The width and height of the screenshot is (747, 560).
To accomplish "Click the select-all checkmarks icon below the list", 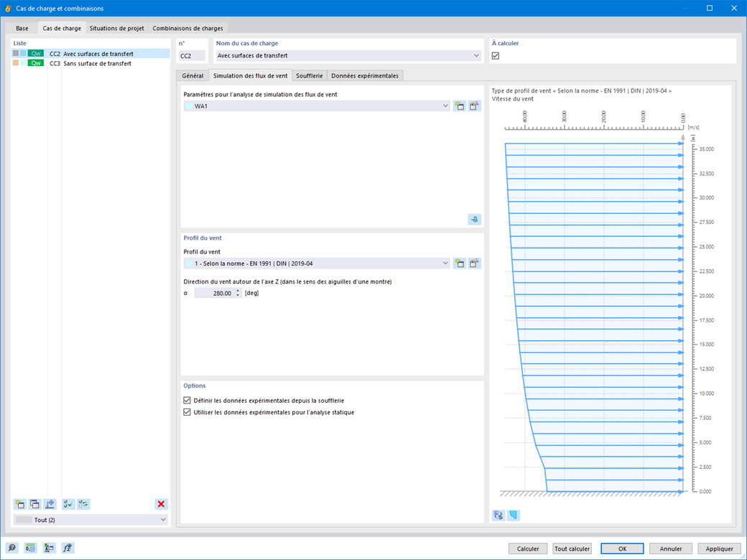I will pyautogui.click(x=68, y=504).
